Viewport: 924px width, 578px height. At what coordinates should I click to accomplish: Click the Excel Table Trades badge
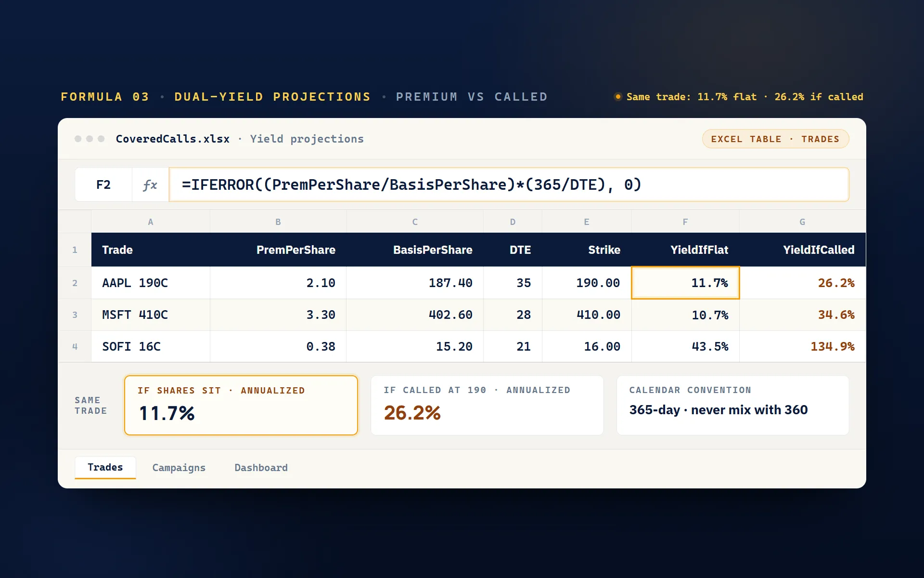click(x=775, y=139)
